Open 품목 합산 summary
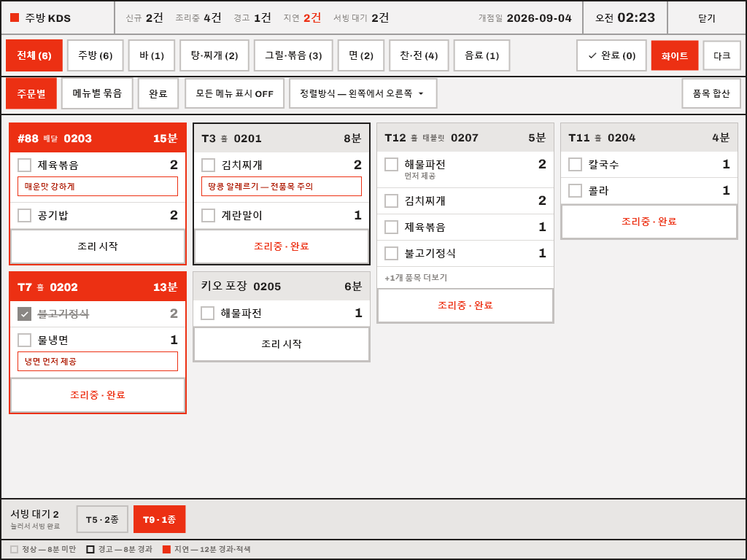The image size is (747, 560). [711, 94]
